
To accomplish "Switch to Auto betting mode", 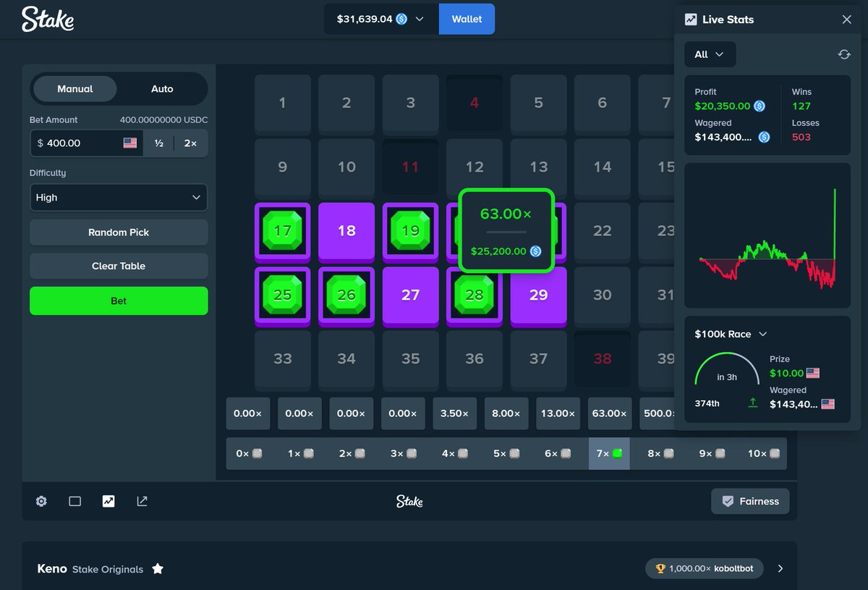I will click(162, 89).
